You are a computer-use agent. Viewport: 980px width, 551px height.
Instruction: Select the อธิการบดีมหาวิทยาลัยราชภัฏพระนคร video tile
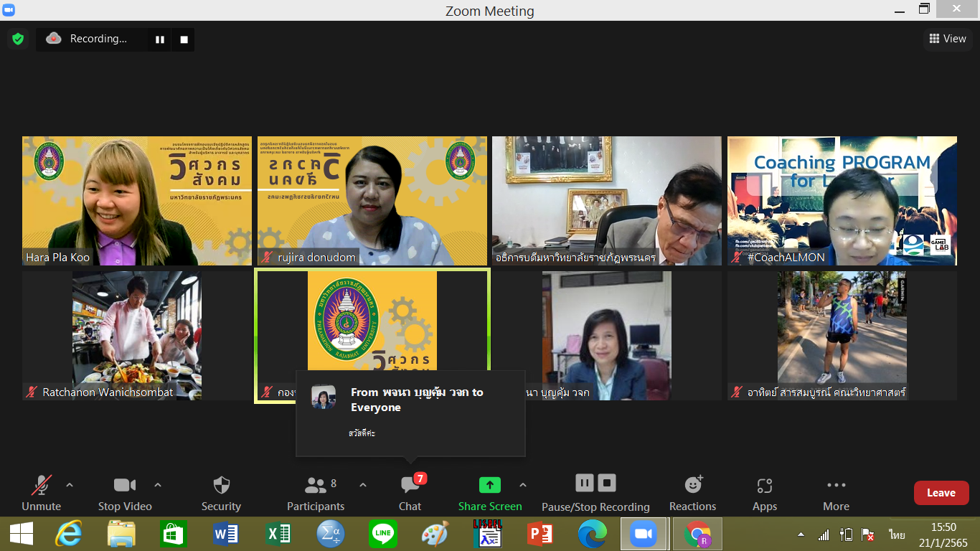(x=607, y=201)
